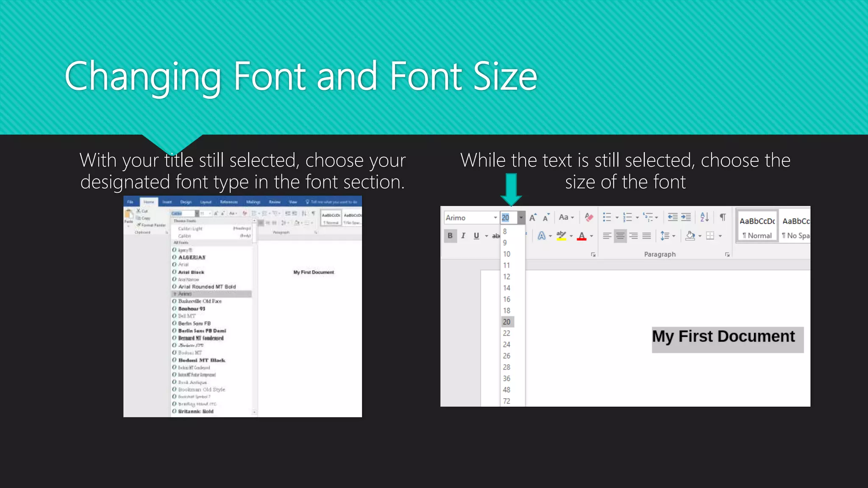Click the Borders grid icon in enlarged ribbon

(710, 236)
